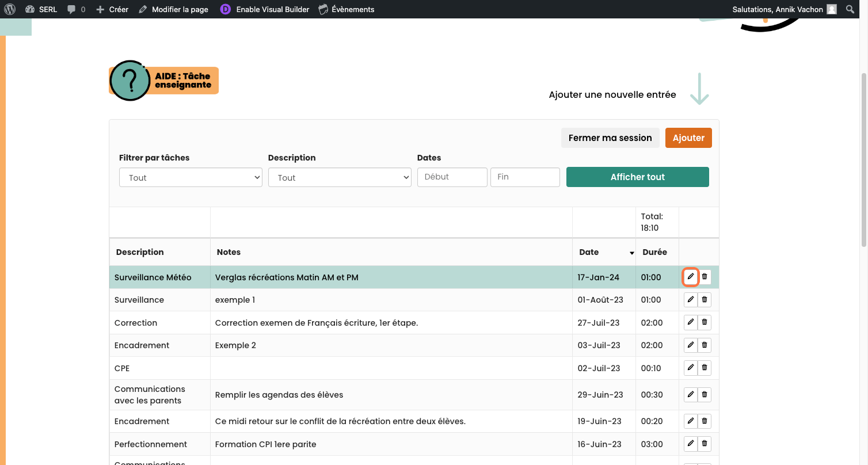Open Modifier la page in admin bar
The image size is (868, 465).
coord(174,9)
